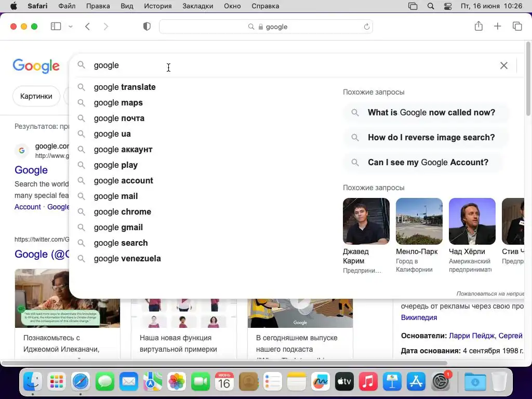The image size is (532, 399).
Task: Open the Apple menu
Action: point(14,6)
